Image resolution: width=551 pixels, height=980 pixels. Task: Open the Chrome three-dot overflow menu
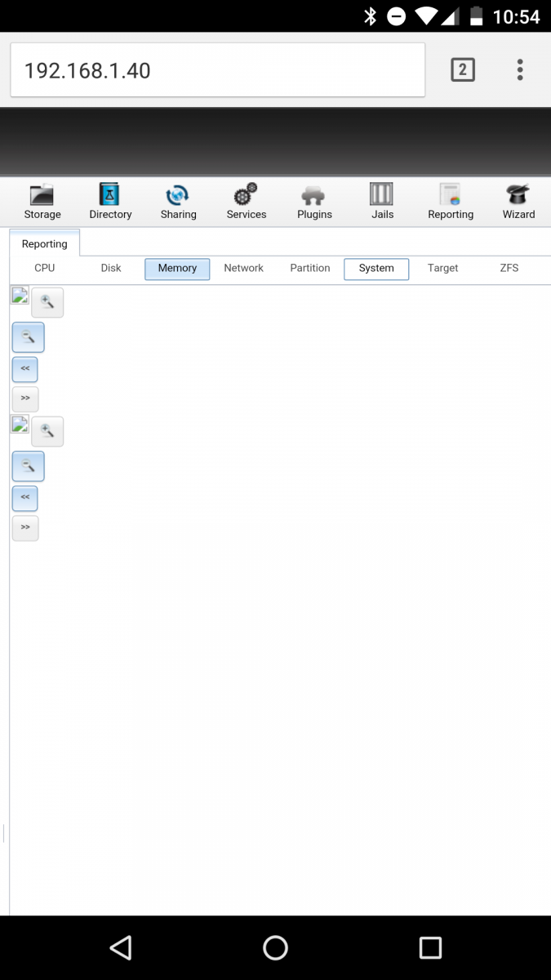coord(520,70)
